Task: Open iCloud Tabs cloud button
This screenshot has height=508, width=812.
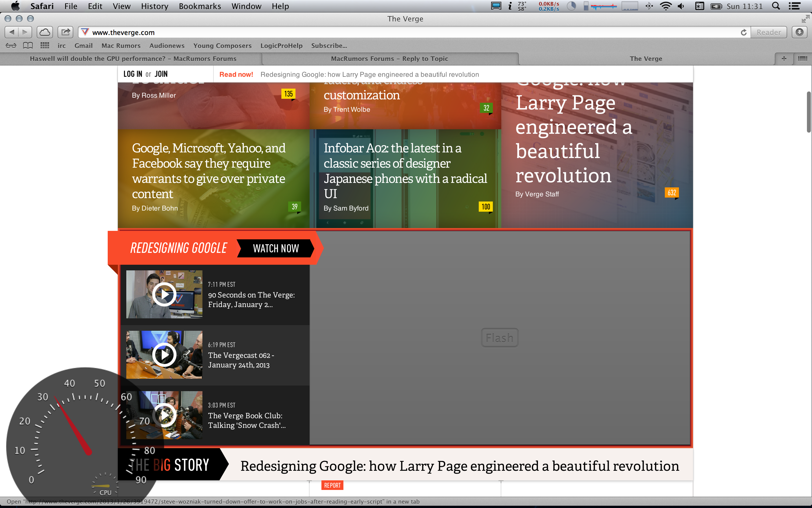Action: coord(45,32)
